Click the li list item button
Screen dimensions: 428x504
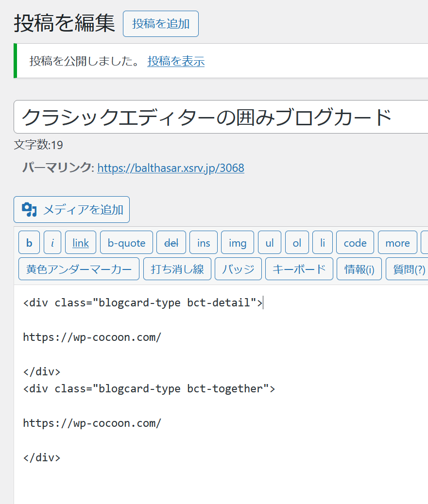(x=323, y=242)
